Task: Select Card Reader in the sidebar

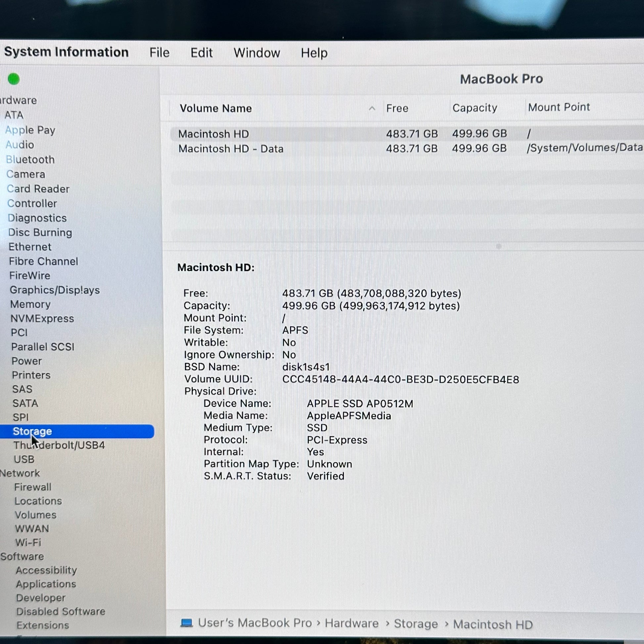Action: [x=38, y=189]
